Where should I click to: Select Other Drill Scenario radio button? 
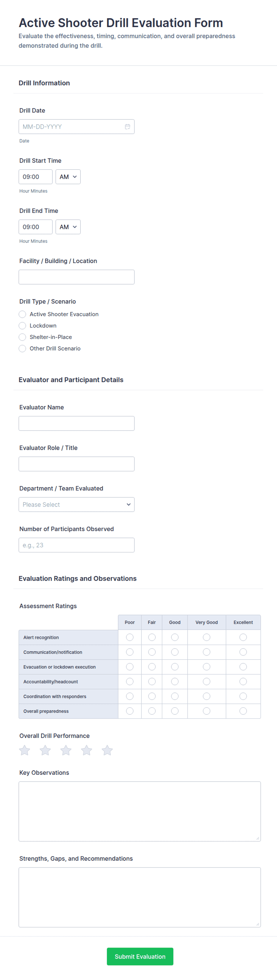(22, 348)
